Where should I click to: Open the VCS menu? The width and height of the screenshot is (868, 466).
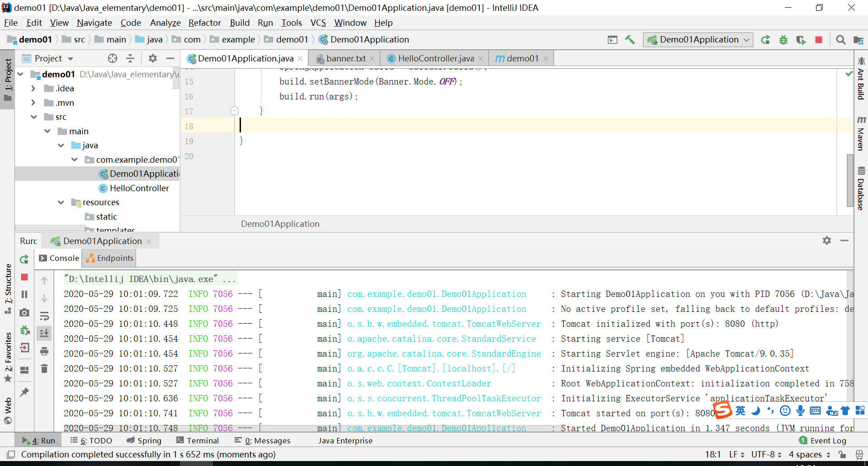(318, 23)
